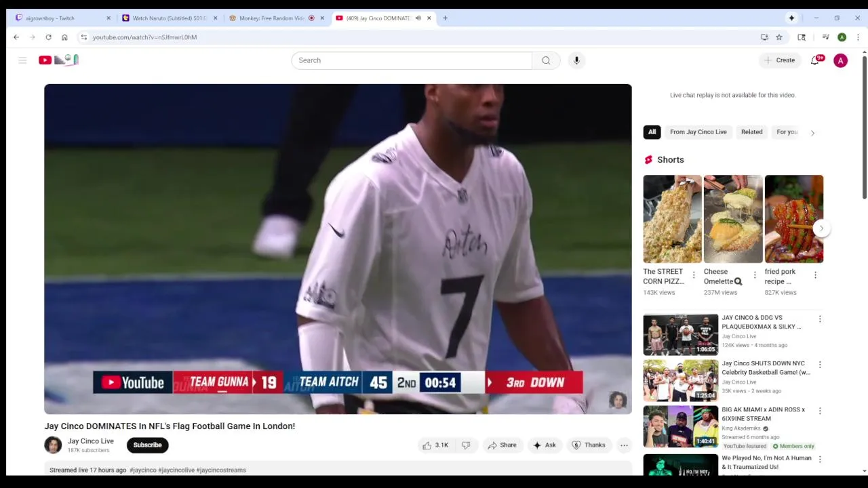Open options for the fried pork recipe short
Image resolution: width=868 pixels, height=488 pixels.
pyautogui.click(x=815, y=275)
